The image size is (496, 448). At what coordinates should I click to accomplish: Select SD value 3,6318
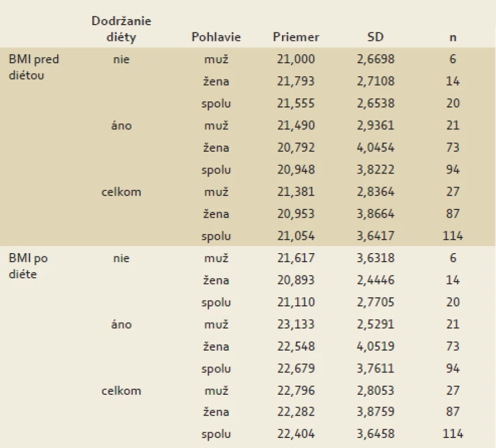[x=376, y=258]
